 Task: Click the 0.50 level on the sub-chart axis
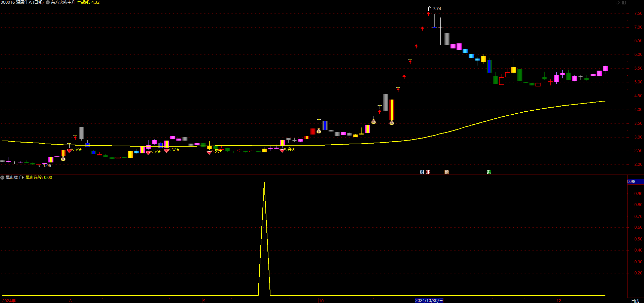(638, 239)
